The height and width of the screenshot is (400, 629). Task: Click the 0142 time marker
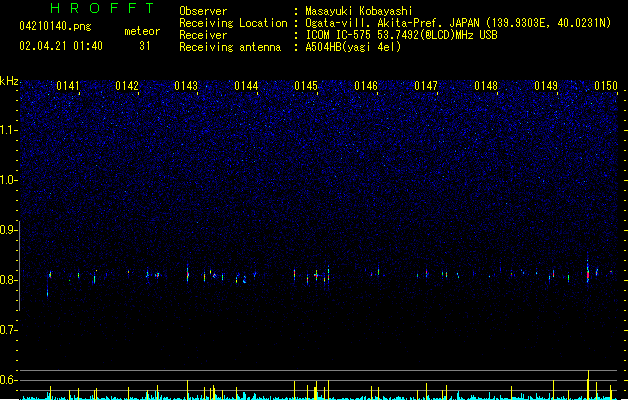pos(127,86)
